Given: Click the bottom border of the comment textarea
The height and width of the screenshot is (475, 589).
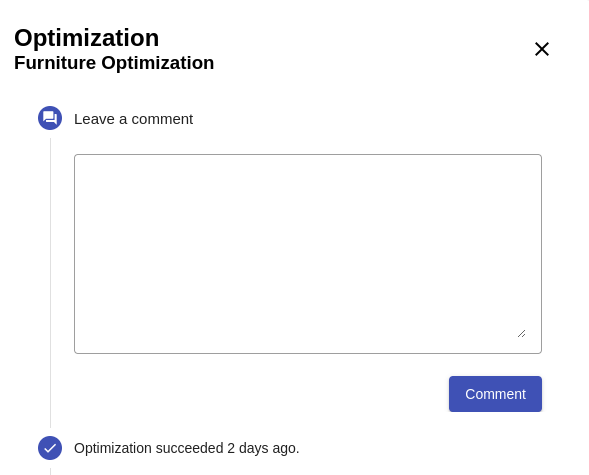Looking at the screenshot, I should (308, 353).
